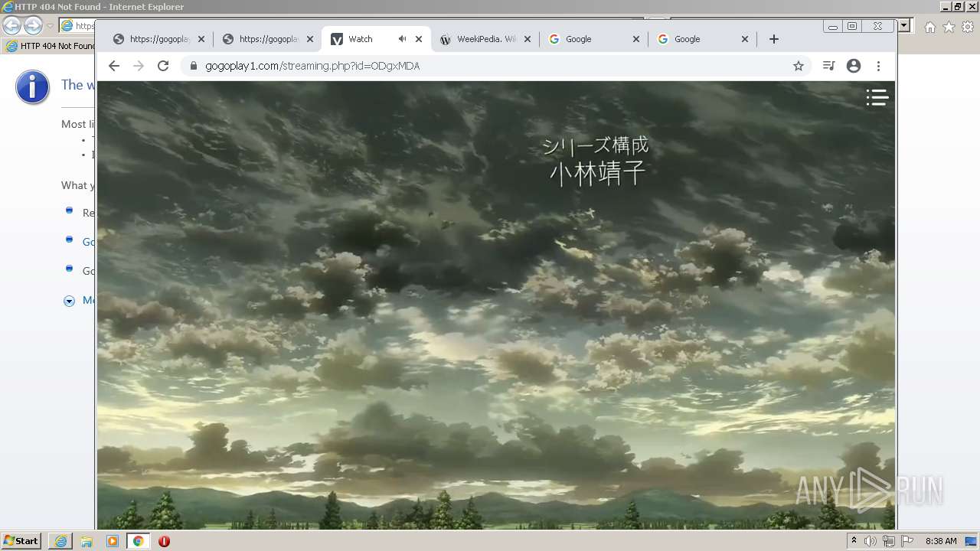Reload the gogoplay1 page

[x=163, y=66]
